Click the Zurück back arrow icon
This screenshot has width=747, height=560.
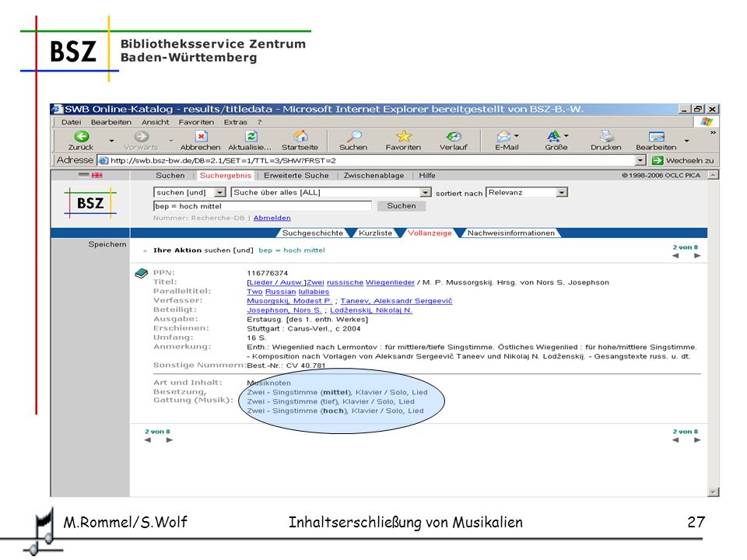(x=82, y=137)
